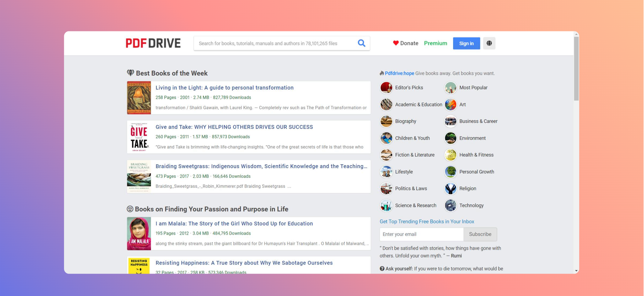Click the Health & Fitness category icon
The image size is (644, 296).
(x=451, y=155)
